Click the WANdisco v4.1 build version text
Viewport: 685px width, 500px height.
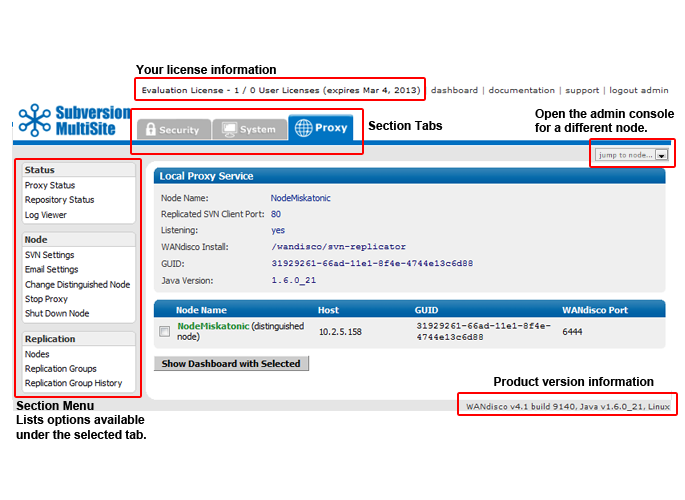(567, 407)
